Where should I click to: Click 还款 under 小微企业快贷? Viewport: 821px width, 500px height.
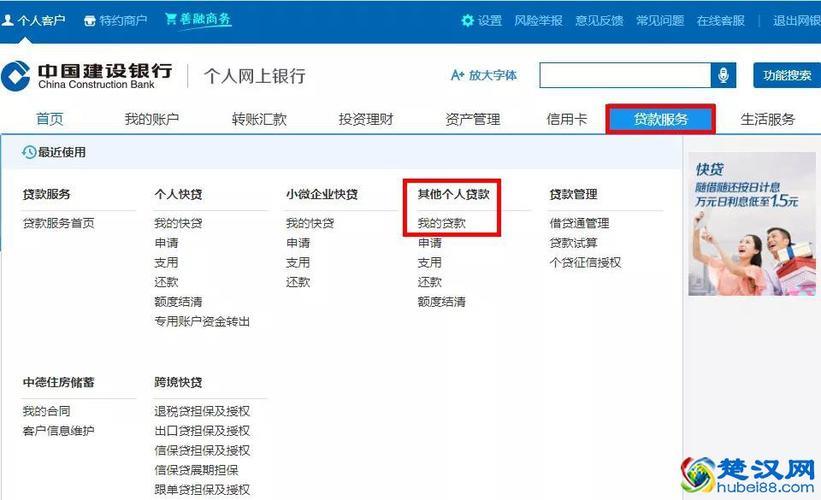tap(298, 282)
